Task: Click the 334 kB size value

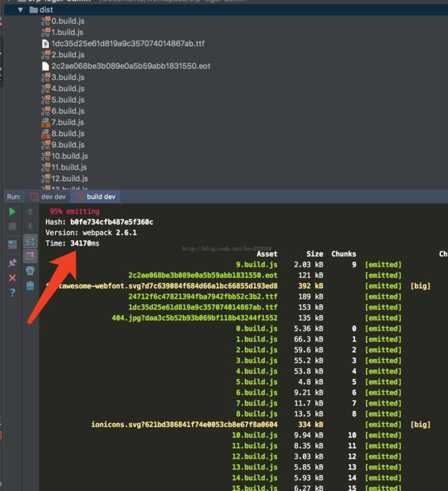Action: (x=311, y=424)
